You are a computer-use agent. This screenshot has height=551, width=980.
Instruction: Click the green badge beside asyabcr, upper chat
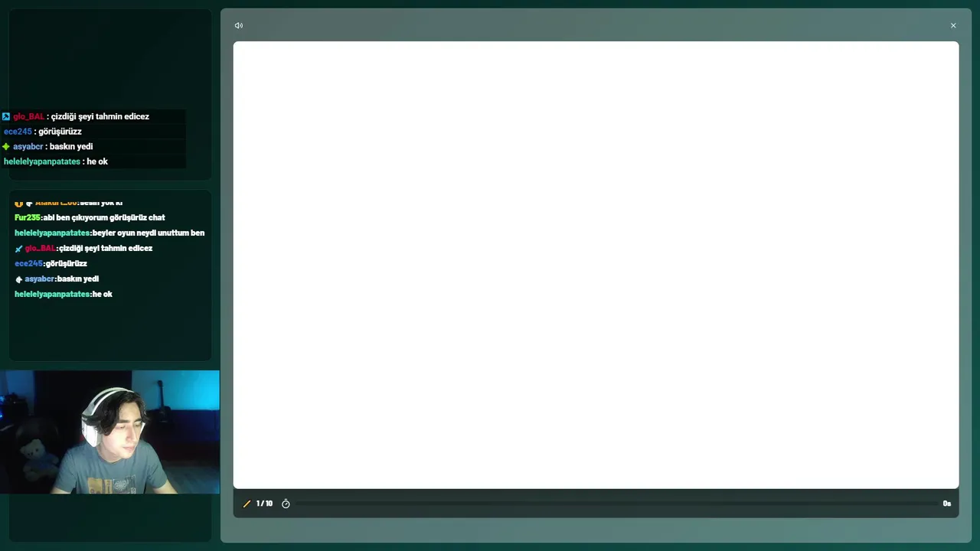6,146
